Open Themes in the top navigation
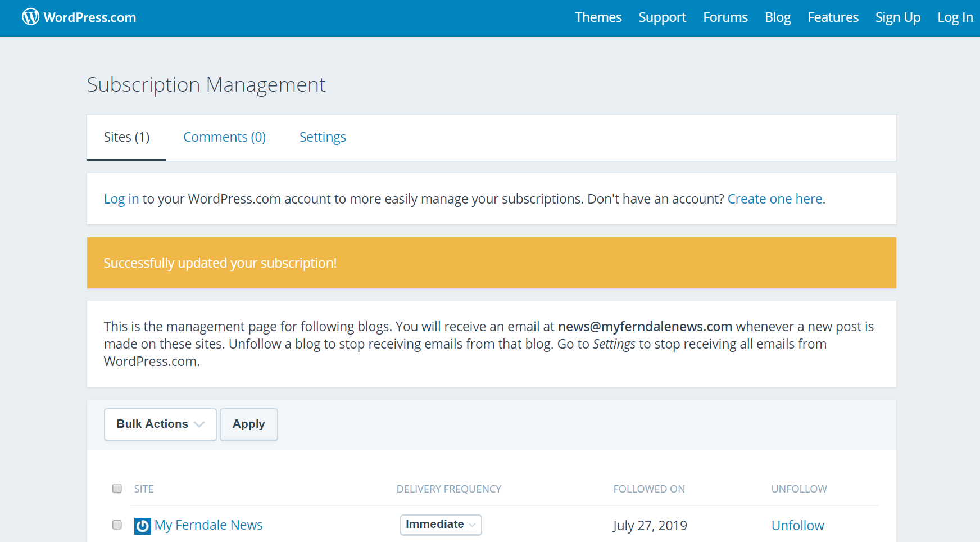The image size is (980, 542). click(598, 17)
